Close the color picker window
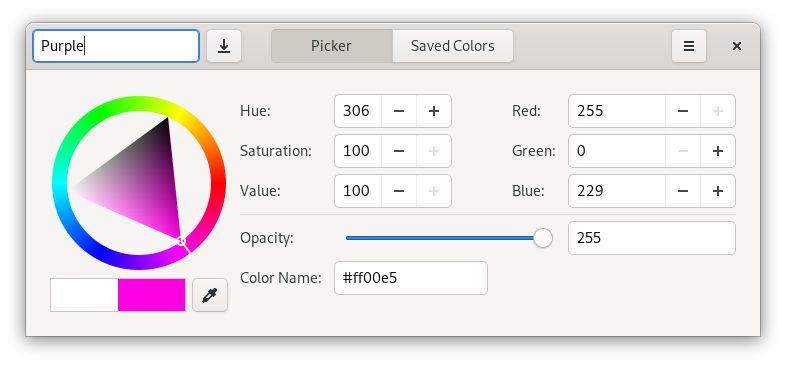786x365 pixels. pos(736,46)
